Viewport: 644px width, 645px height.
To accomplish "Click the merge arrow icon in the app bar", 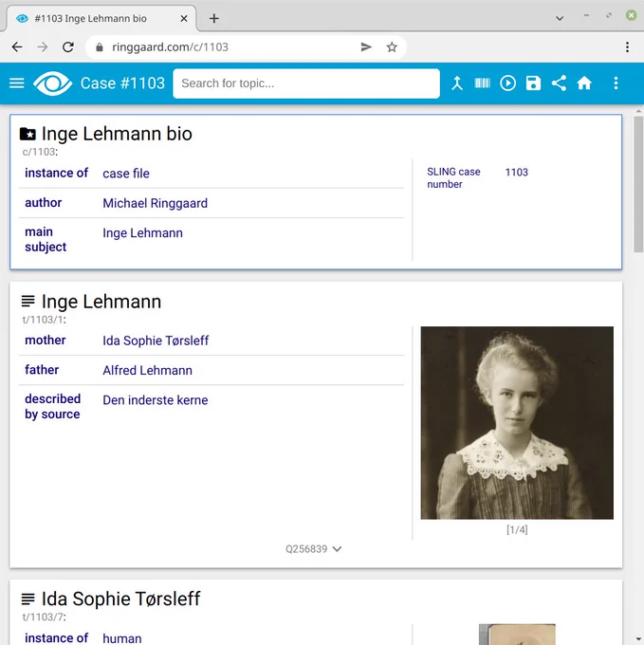I will click(x=457, y=83).
